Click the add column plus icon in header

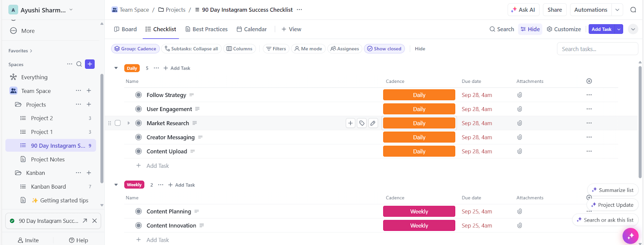click(589, 81)
